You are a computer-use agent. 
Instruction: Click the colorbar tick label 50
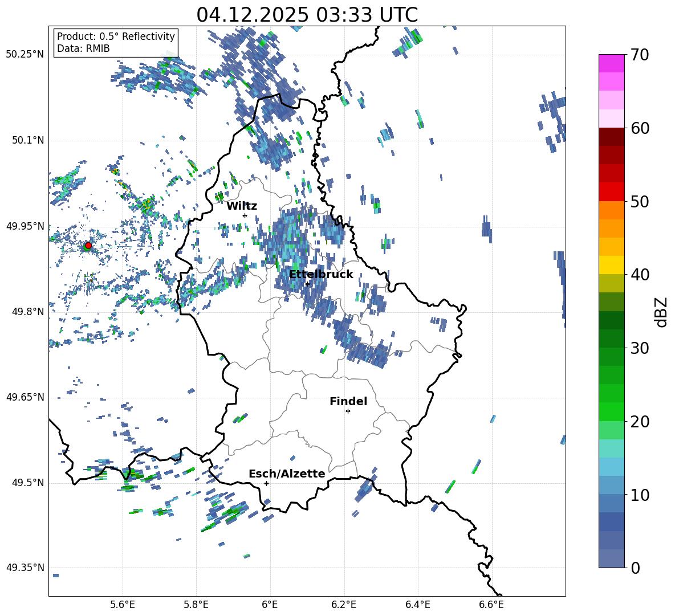click(640, 201)
